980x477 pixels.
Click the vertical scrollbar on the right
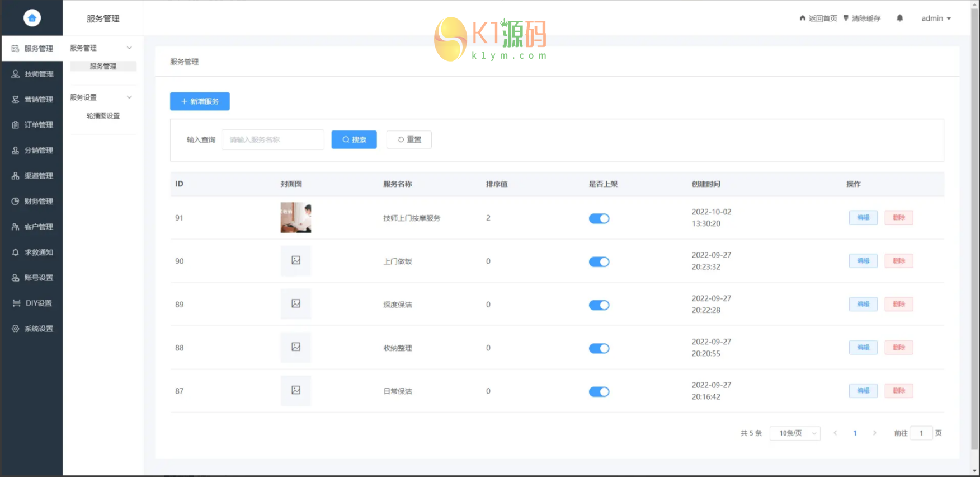tap(975, 230)
